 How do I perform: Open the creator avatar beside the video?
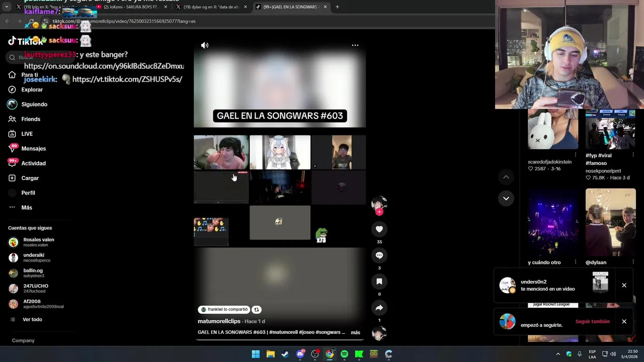pos(379,203)
